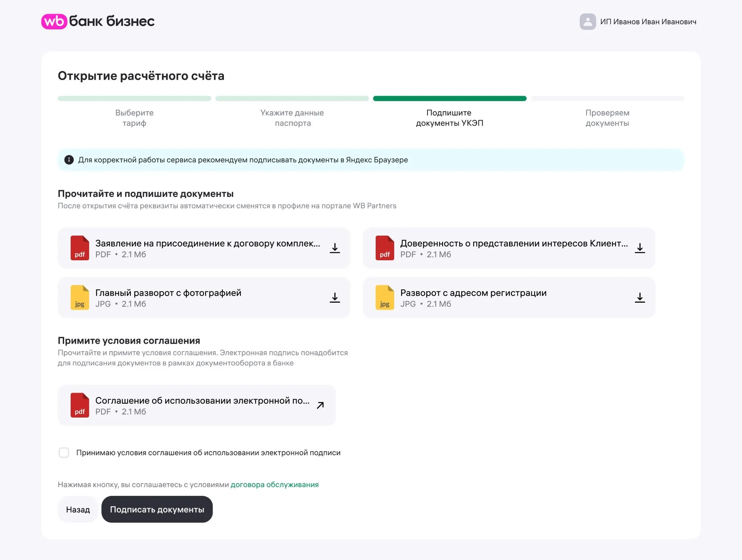
Task: Click the Открытие расчётного счёта heading
Action: [141, 76]
